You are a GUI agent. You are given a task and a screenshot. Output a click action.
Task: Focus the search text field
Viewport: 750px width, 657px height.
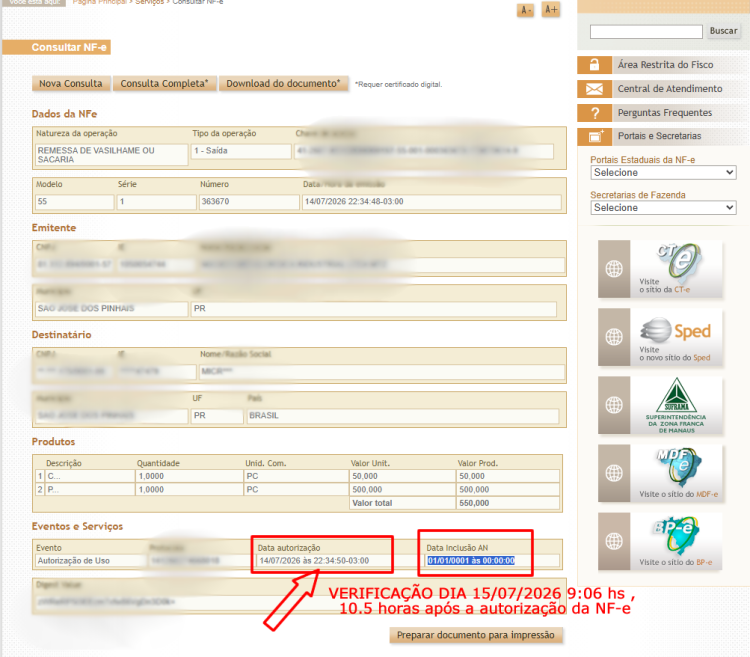[x=646, y=32]
